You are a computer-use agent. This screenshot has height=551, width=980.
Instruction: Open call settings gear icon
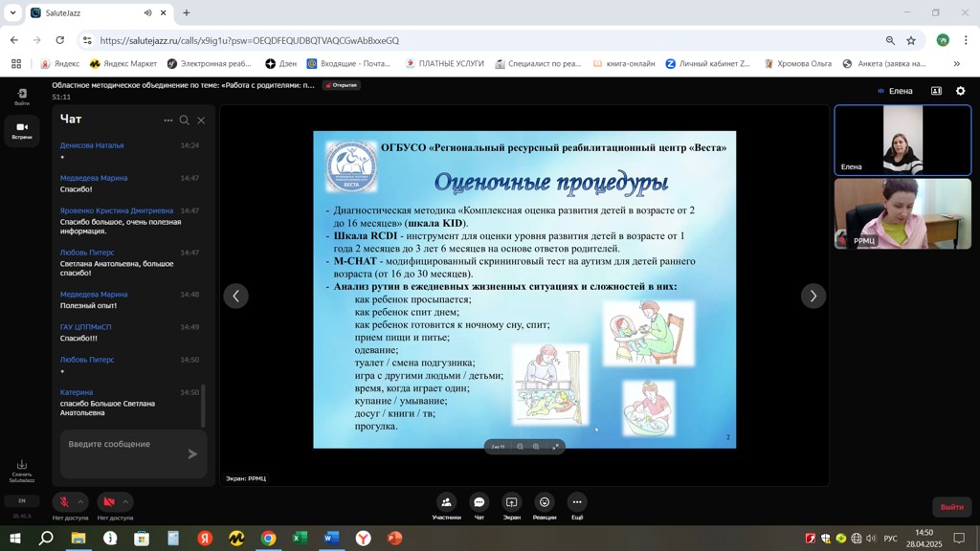tap(961, 91)
